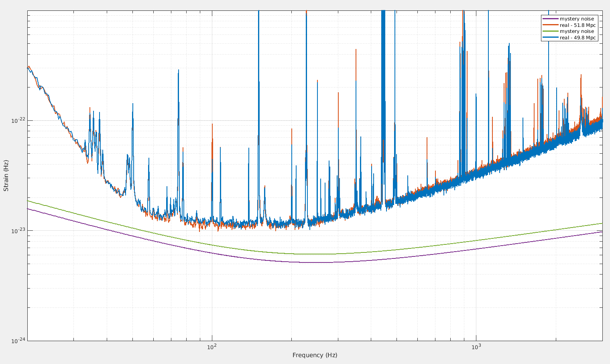Click the orange line sample in the legend
Screen dimensions: 610x364
coord(551,25)
